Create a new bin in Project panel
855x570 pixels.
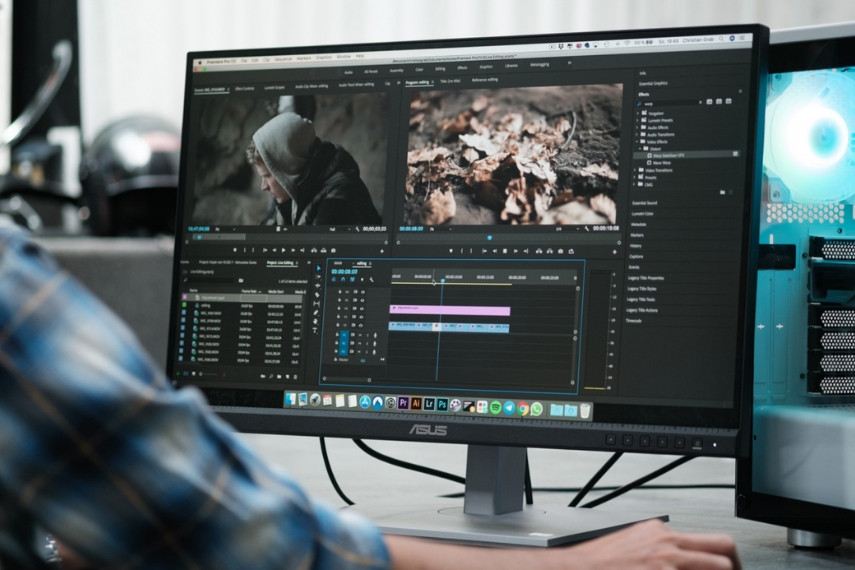[x=279, y=376]
